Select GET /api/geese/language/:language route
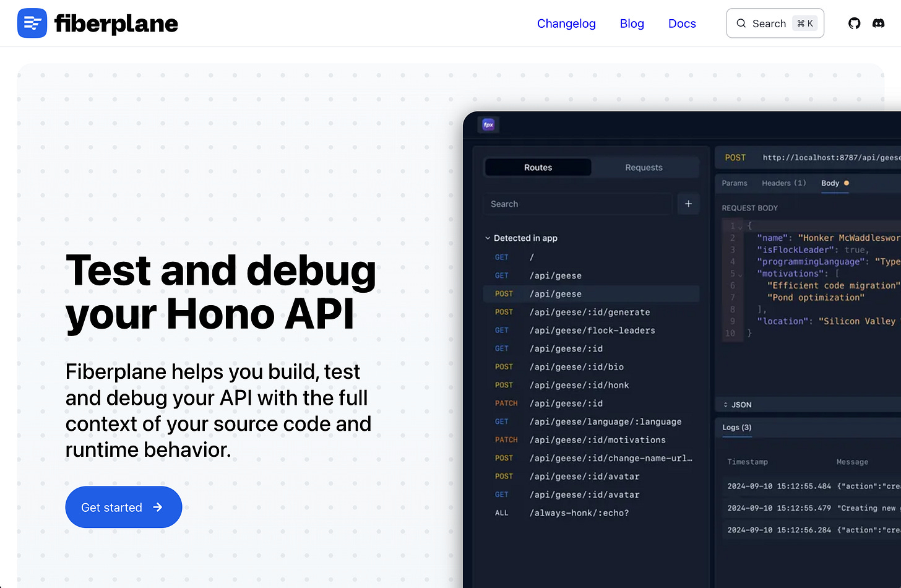 coord(591,422)
